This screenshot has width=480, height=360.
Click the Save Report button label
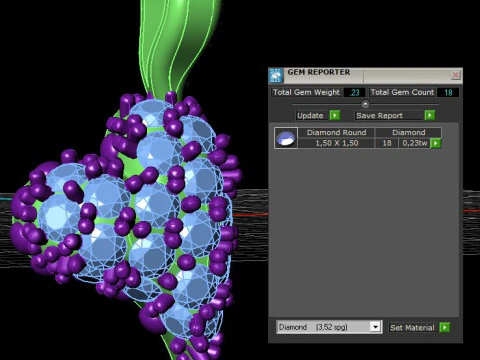[x=380, y=115]
